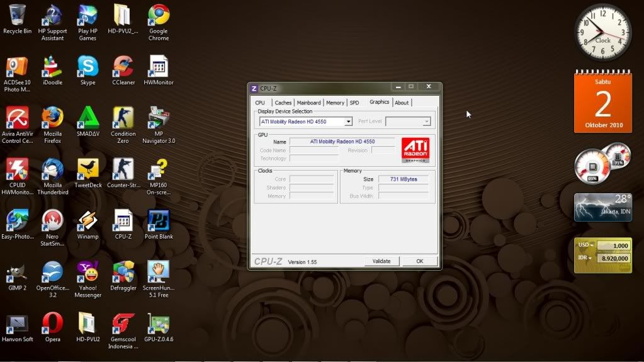
Task: Open the Memory tab
Action: 335,103
